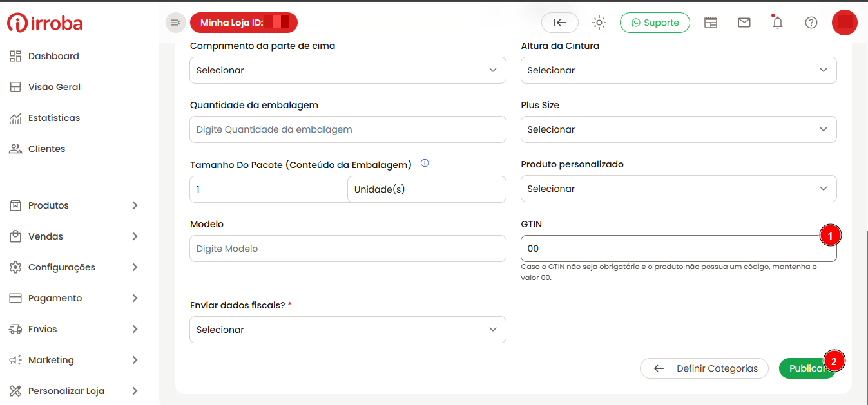The image size is (868, 405).
Task: Click the collapse-left arrow button
Action: pos(560,23)
